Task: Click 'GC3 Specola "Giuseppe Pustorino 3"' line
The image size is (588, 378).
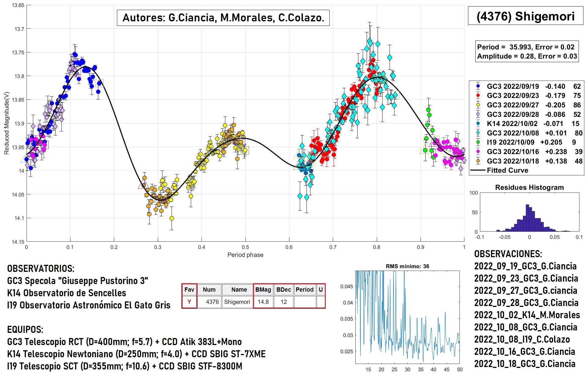Action: [78, 281]
